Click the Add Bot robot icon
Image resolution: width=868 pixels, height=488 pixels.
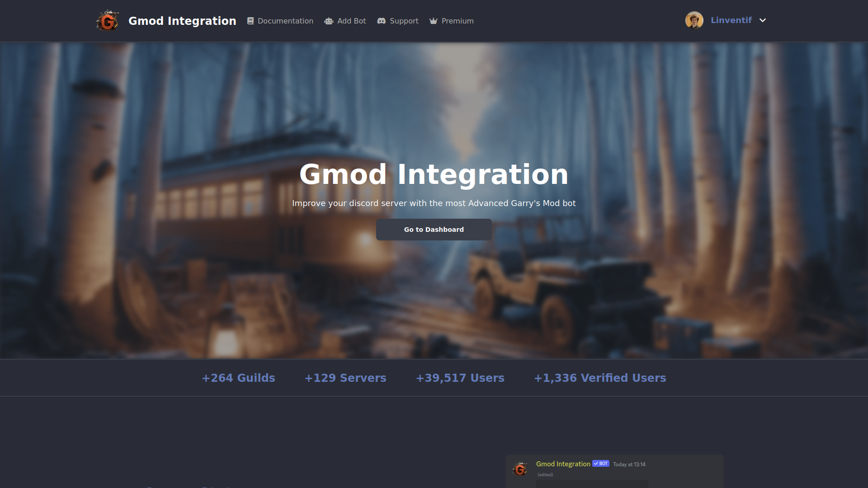(x=329, y=21)
